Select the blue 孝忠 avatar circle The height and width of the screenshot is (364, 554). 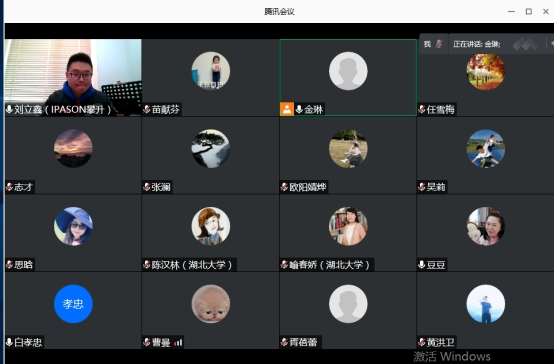73,304
